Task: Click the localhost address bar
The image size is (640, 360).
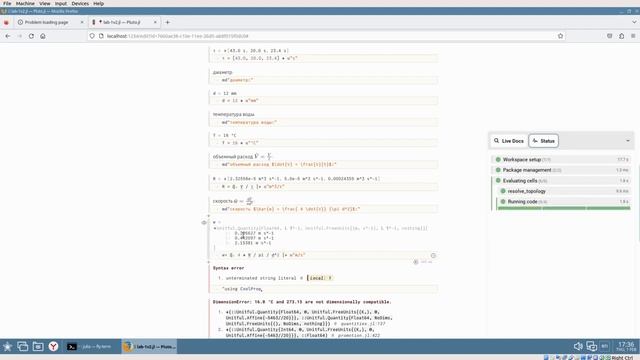Action: [x=327, y=36]
